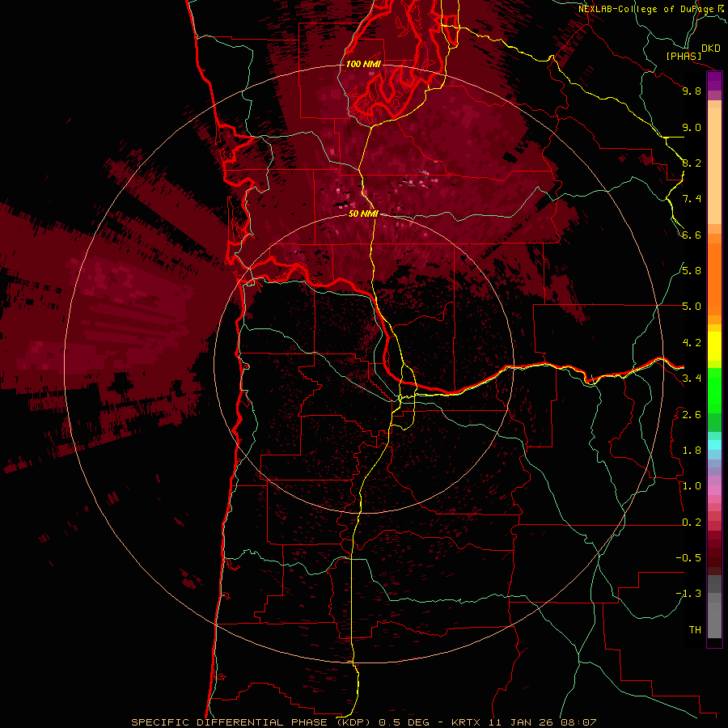Click the 3.4 value on the scale

tap(692, 379)
